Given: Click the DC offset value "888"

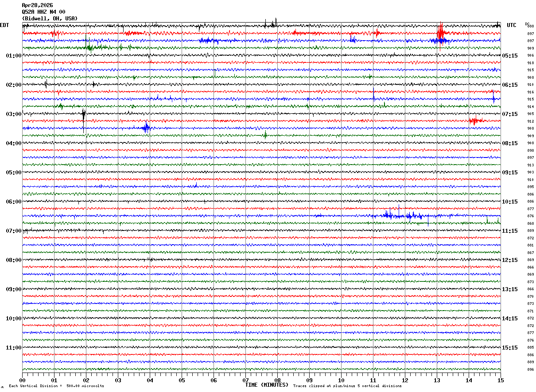Looking at the screenshot, I should tap(530, 27).
